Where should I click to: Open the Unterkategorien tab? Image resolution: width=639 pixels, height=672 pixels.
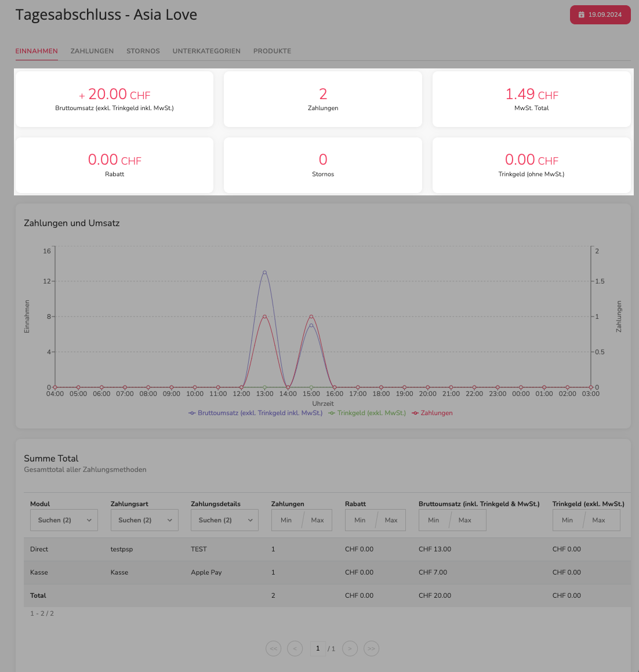tap(206, 51)
